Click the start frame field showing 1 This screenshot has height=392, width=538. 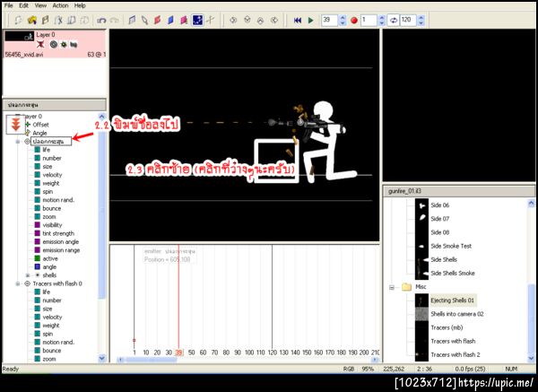pos(369,20)
